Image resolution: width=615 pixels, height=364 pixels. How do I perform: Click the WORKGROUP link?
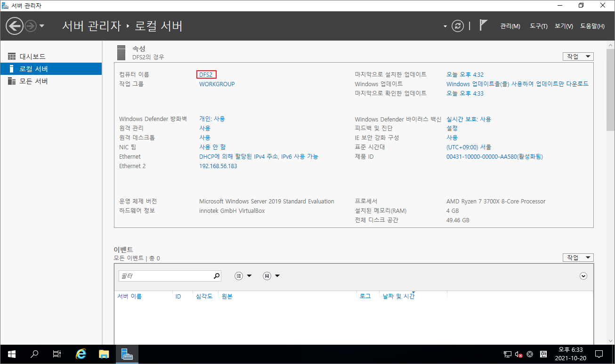coord(217,84)
